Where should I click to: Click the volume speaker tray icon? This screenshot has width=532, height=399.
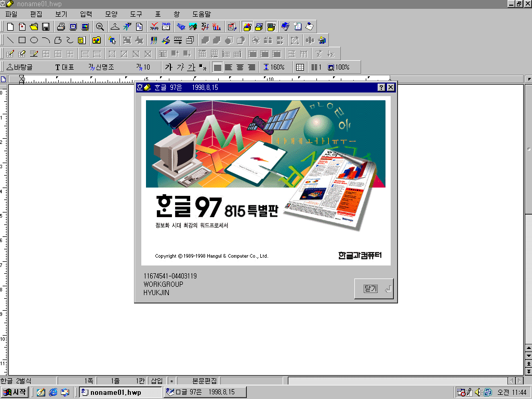478,392
